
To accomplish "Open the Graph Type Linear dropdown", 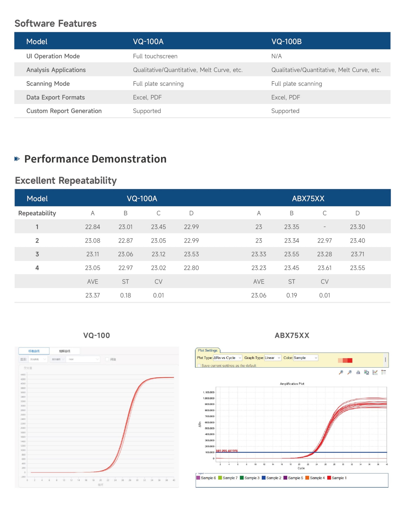I will [x=273, y=358].
